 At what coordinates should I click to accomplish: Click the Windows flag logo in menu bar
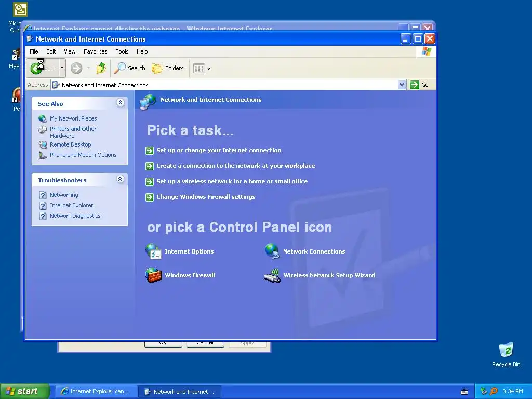(x=426, y=51)
